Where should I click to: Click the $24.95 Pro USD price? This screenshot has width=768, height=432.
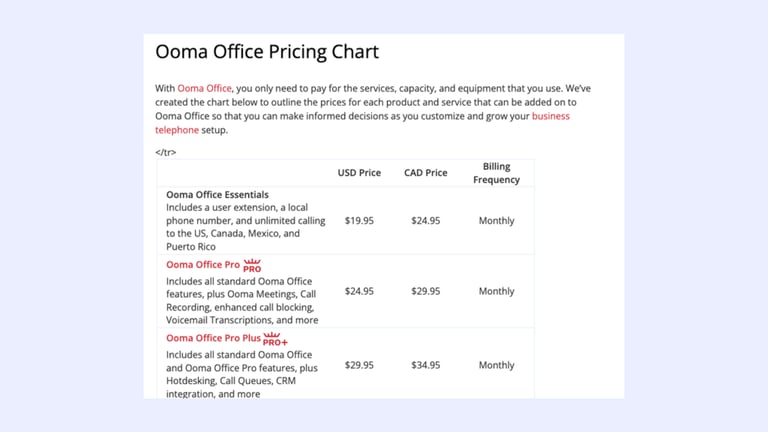(x=359, y=291)
